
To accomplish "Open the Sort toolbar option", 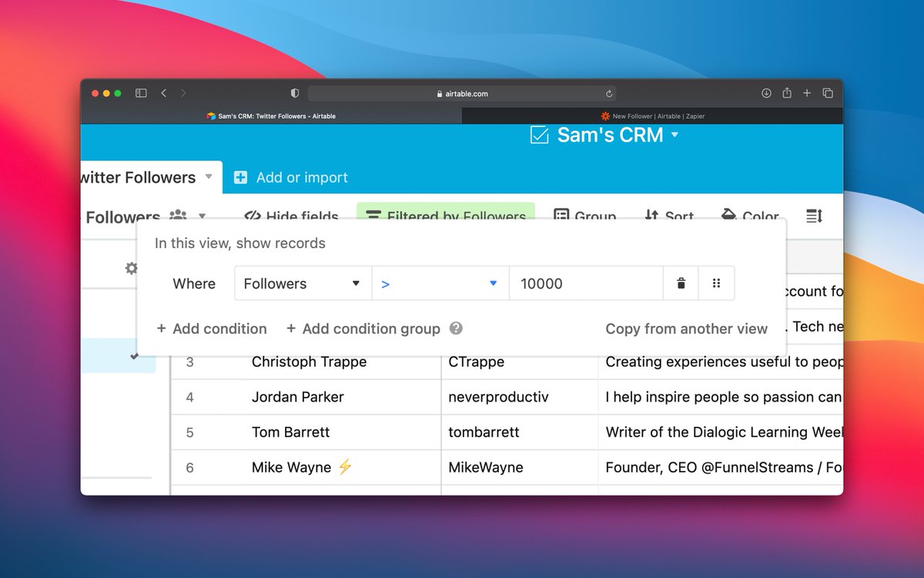I will click(x=669, y=216).
